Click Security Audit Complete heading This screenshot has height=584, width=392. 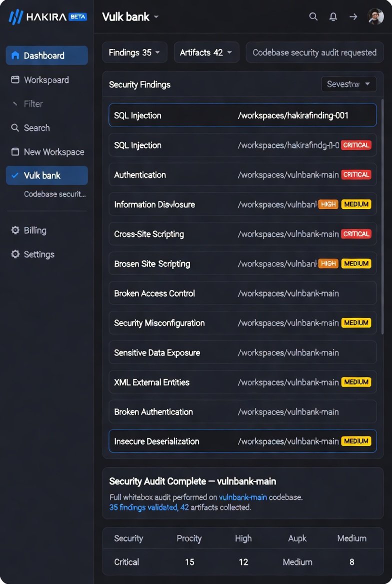(x=192, y=481)
